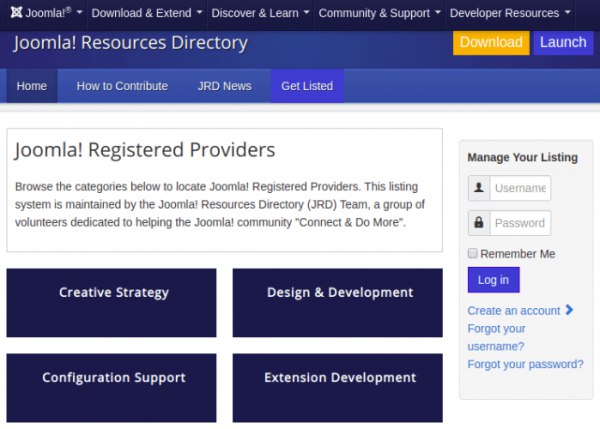The image size is (600, 429).
Task: Click the Launch button
Action: (563, 42)
